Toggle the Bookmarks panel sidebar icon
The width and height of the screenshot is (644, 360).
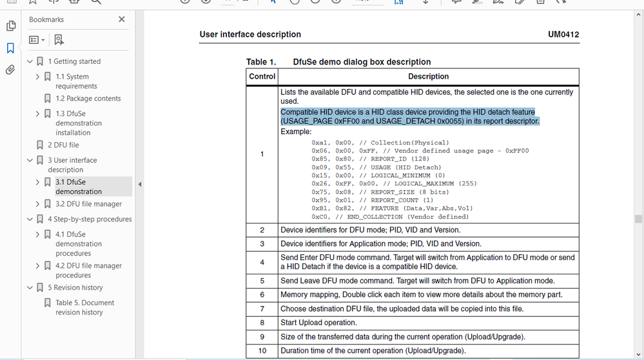[x=11, y=48]
